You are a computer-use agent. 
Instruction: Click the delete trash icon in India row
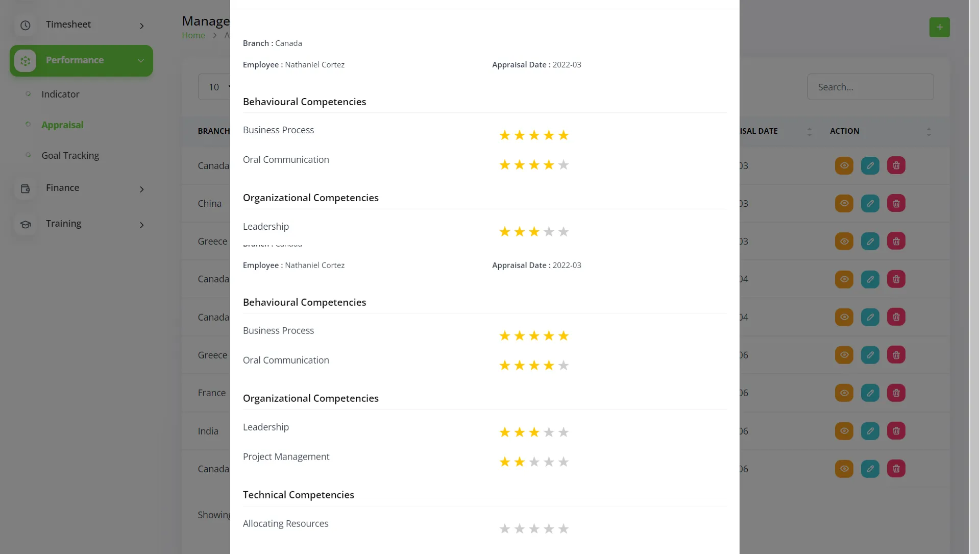896,431
